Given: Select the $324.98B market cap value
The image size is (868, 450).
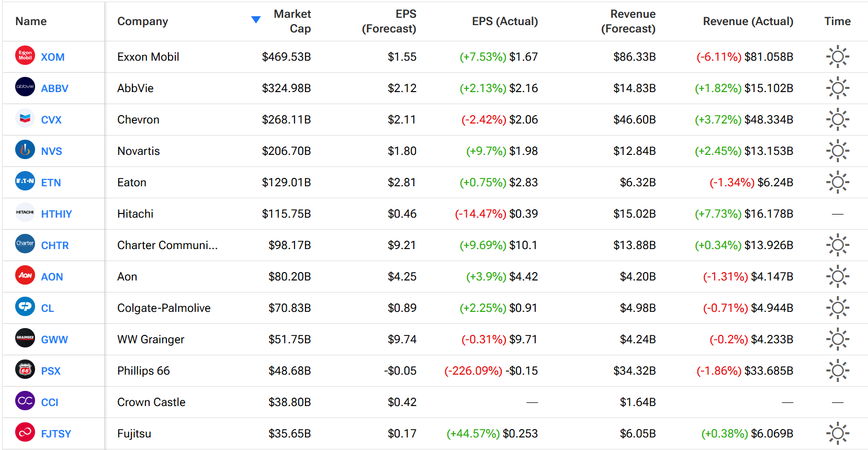Looking at the screenshot, I should click(287, 88).
